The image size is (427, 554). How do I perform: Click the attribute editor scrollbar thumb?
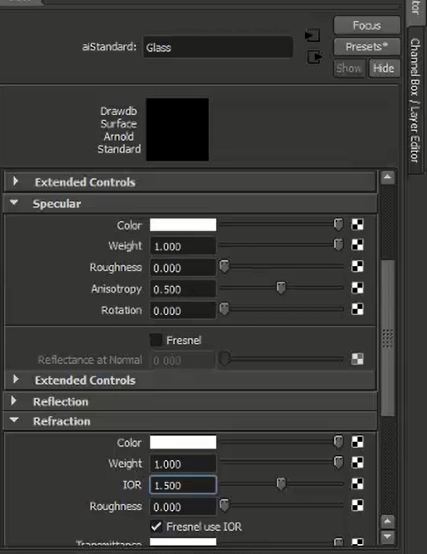(388, 338)
